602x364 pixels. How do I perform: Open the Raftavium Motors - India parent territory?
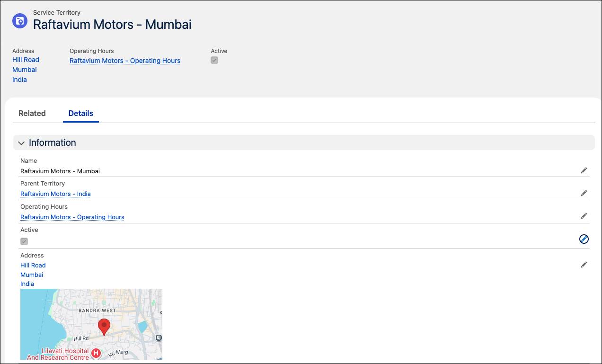coord(55,194)
